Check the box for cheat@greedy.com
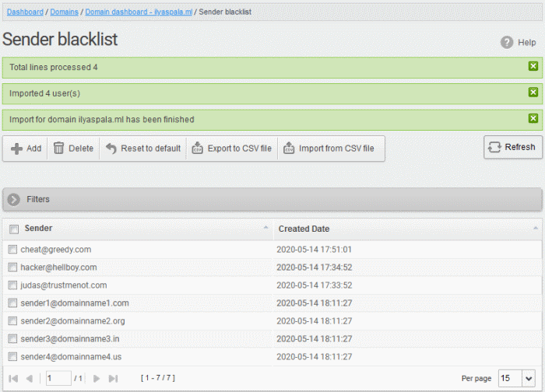Image resolution: width=545 pixels, height=392 pixels. pos(12,250)
